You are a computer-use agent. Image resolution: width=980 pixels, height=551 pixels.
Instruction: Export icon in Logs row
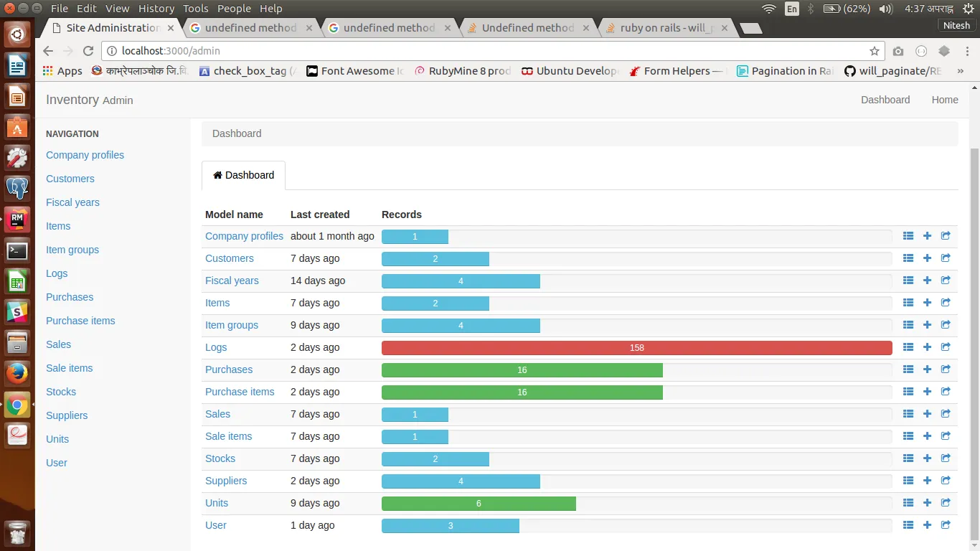946,347
